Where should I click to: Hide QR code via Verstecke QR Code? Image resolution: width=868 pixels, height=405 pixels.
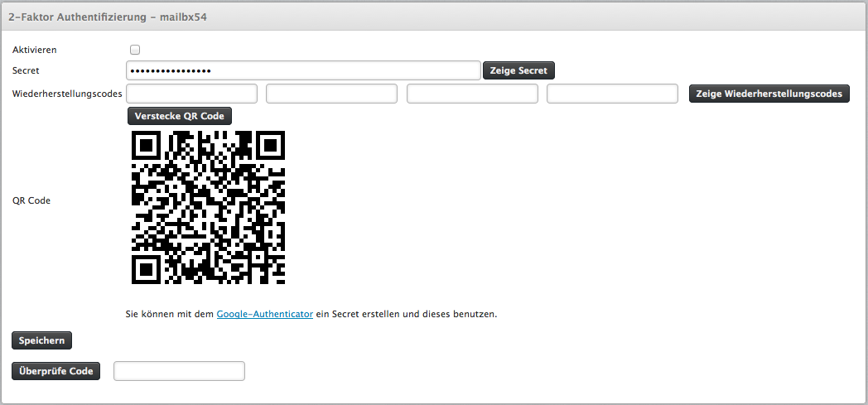(180, 116)
